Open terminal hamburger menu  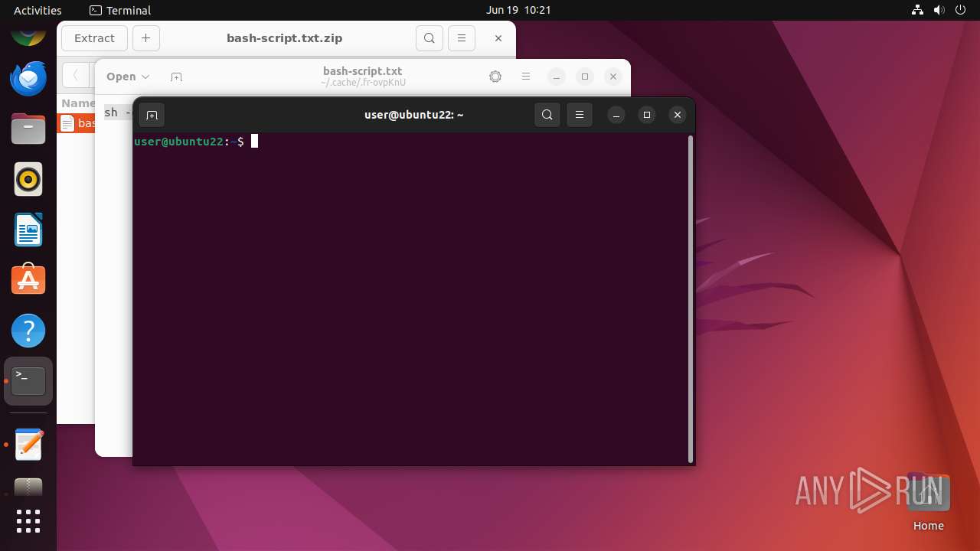(x=580, y=115)
